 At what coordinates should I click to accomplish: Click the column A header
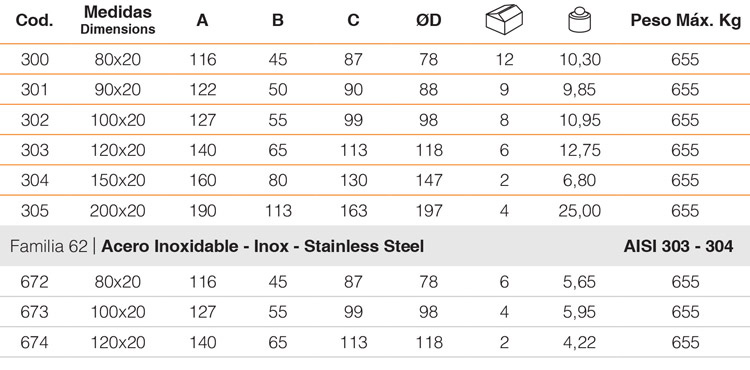tap(202, 21)
